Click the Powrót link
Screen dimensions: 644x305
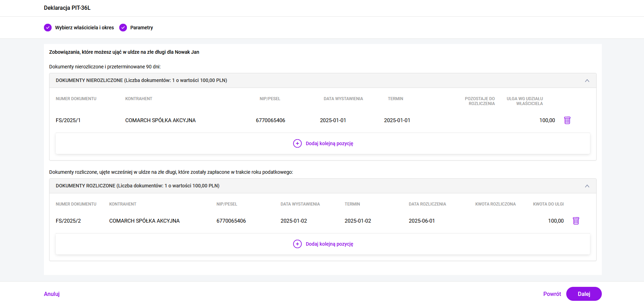(x=552, y=294)
